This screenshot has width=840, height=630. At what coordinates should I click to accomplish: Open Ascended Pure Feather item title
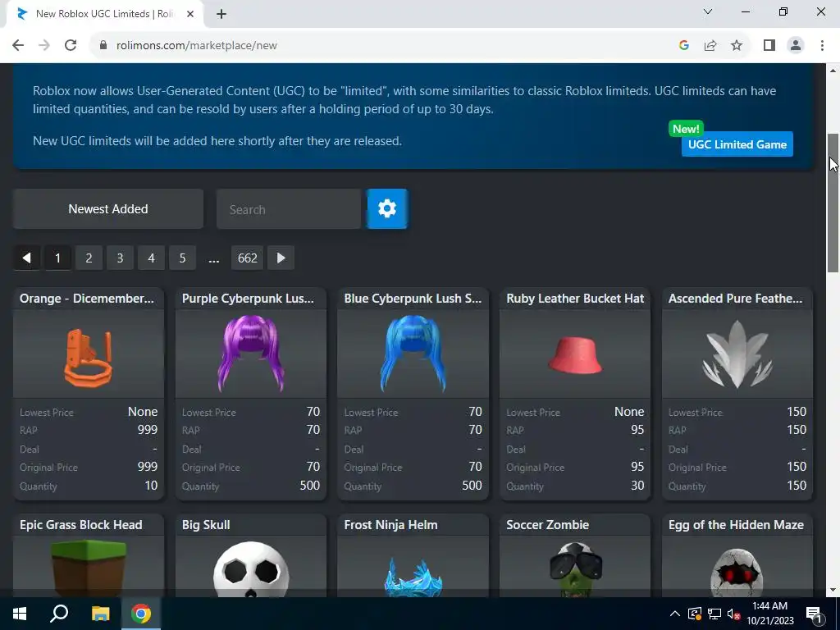click(x=736, y=299)
